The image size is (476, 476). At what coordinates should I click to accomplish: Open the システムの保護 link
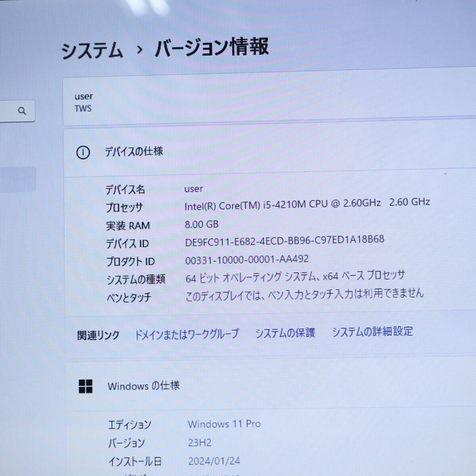[285, 332]
